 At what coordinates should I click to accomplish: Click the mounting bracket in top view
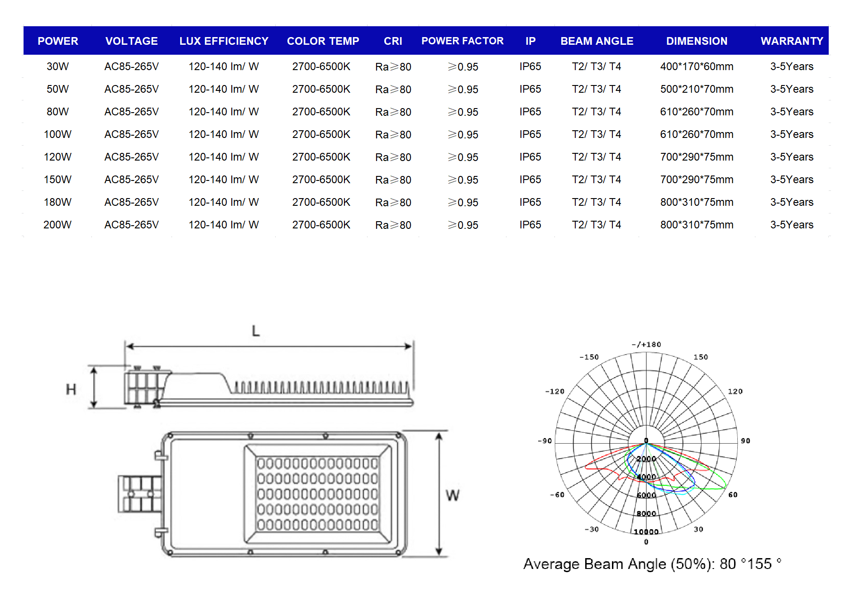click(x=139, y=494)
